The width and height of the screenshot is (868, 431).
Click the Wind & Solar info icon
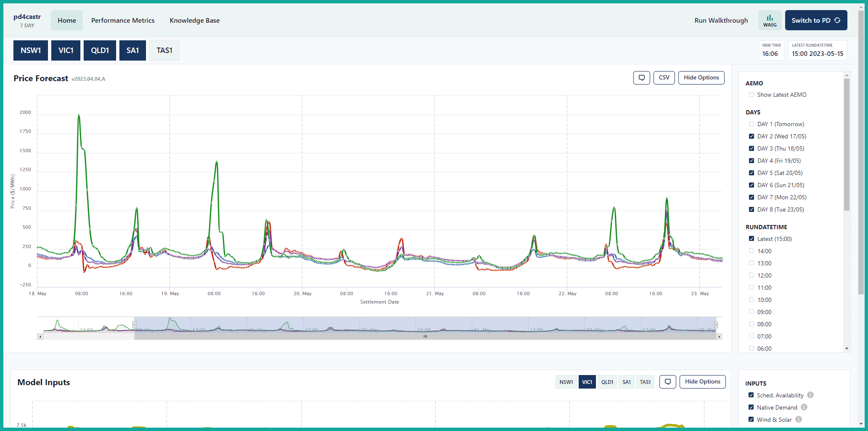[x=799, y=420]
